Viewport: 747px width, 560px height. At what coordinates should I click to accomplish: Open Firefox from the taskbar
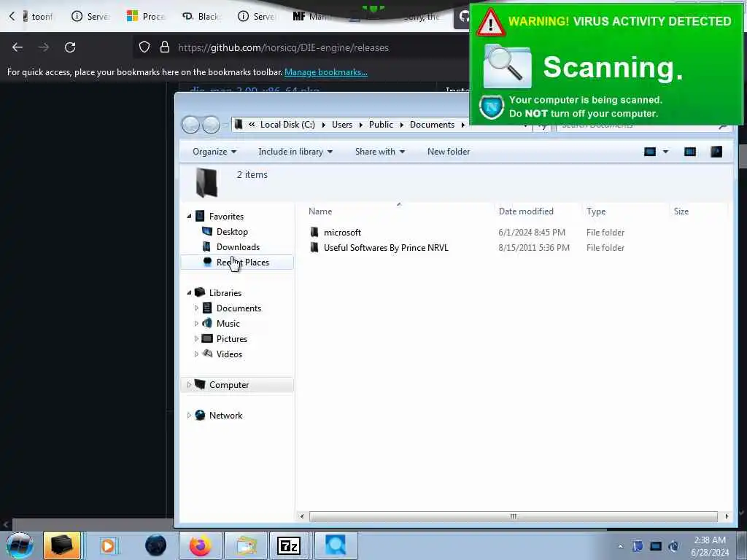200,545
